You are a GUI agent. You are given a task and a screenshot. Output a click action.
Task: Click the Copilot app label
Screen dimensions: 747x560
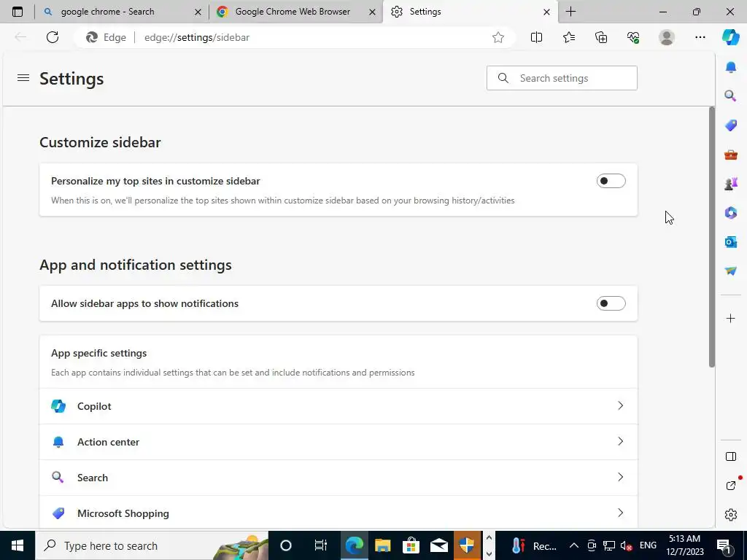(94, 406)
